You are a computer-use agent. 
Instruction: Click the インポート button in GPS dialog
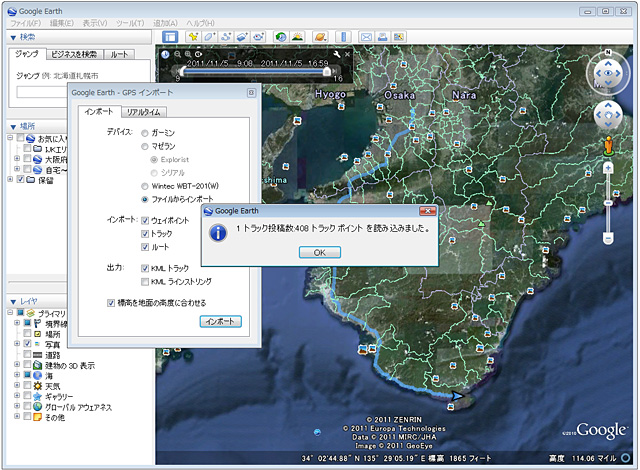tap(220, 321)
